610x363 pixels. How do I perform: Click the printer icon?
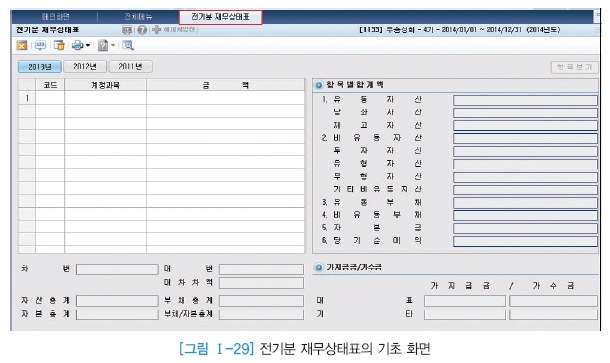tap(78, 45)
